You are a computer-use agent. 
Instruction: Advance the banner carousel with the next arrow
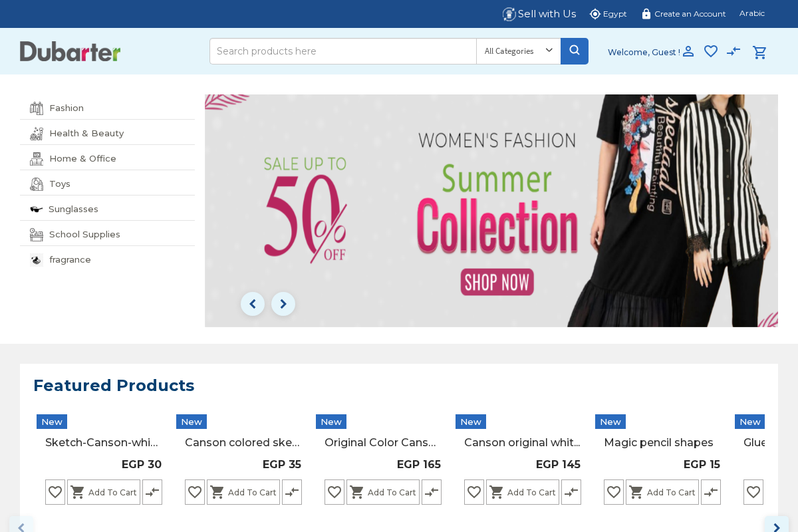(283, 304)
